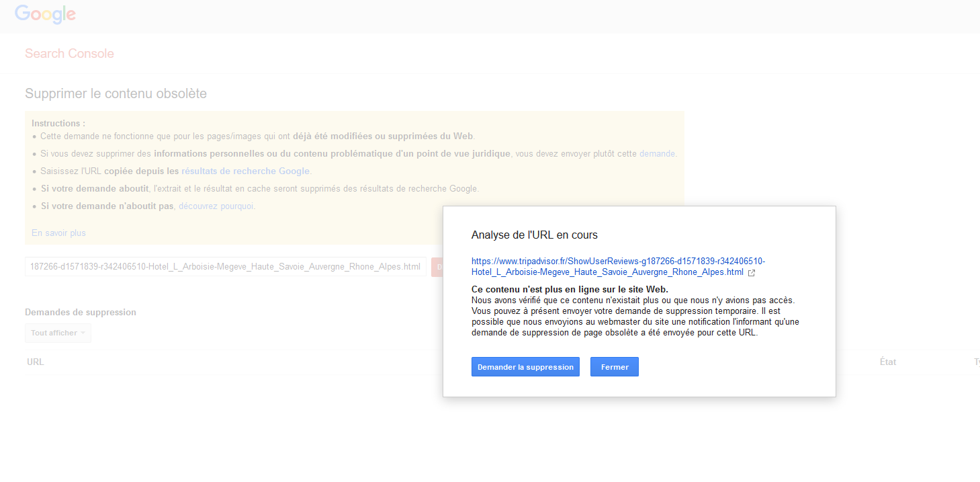Image resolution: width=980 pixels, height=482 pixels.
Task: Click the 'découvrez pourquoi' link
Action: pyautogui.click(x=216, y=206)
